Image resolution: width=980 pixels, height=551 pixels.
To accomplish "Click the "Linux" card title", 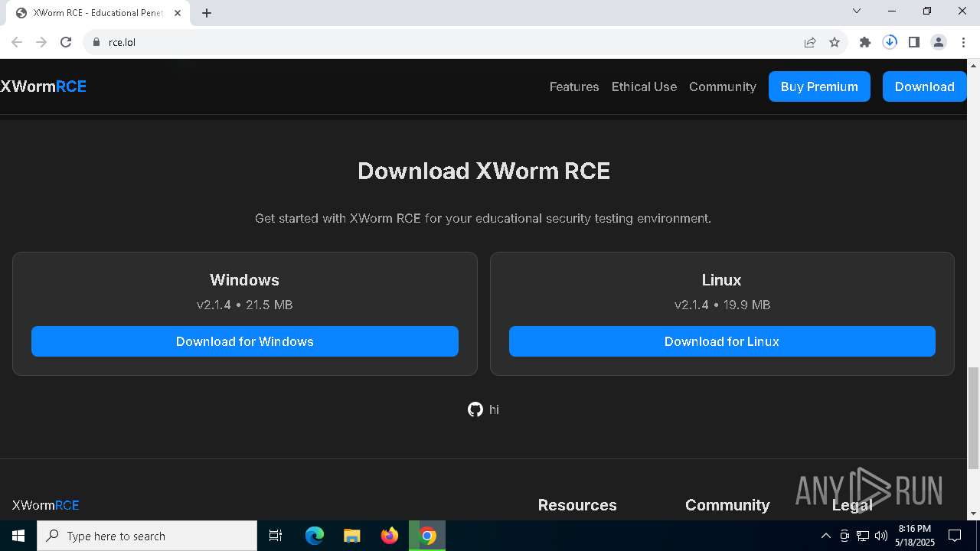I will (722, 280).
